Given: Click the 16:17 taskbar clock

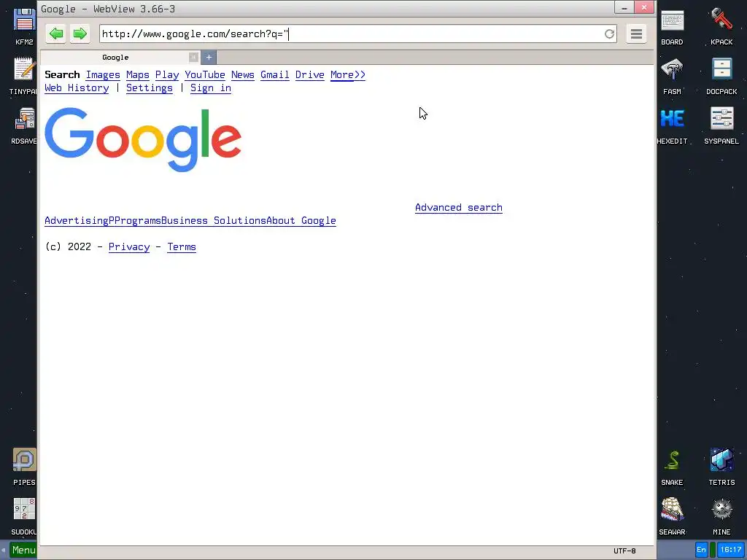Looking at the screenshot, I should pos(731,550).
